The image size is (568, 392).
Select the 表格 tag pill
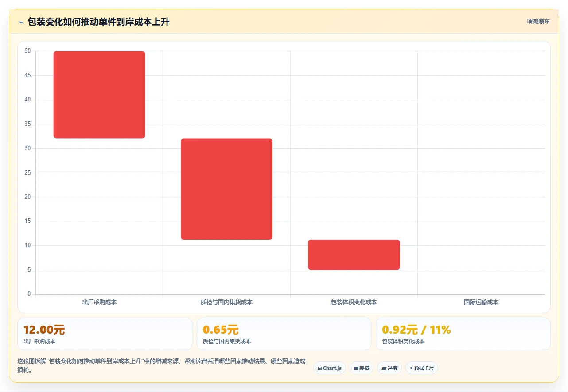tap(362, 368)
